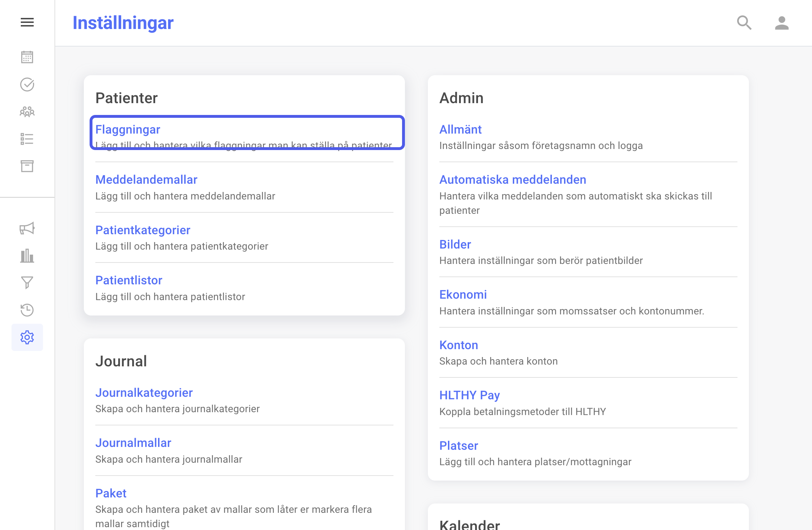Open the patients group icon
The height and width of the screenshot is (530, 812).
pyautogui.click(x=27, y=112)
